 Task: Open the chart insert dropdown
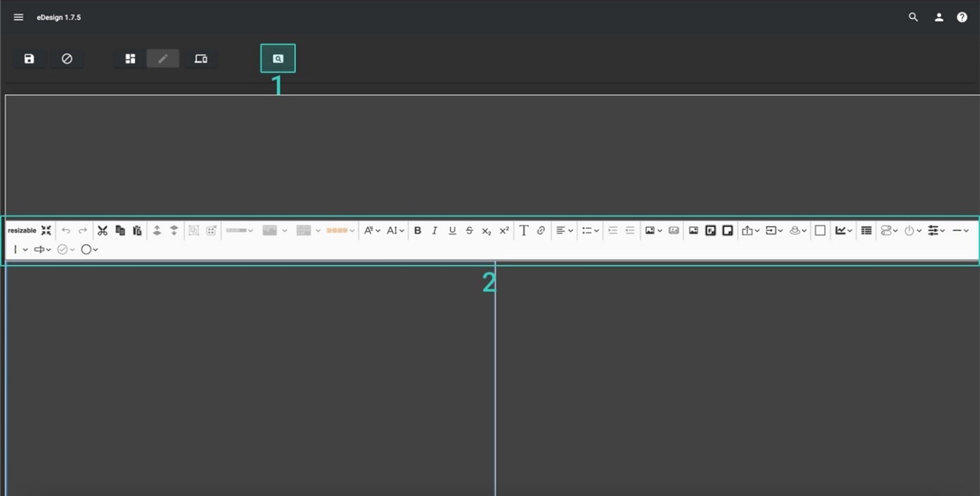[x=844, y=230]
